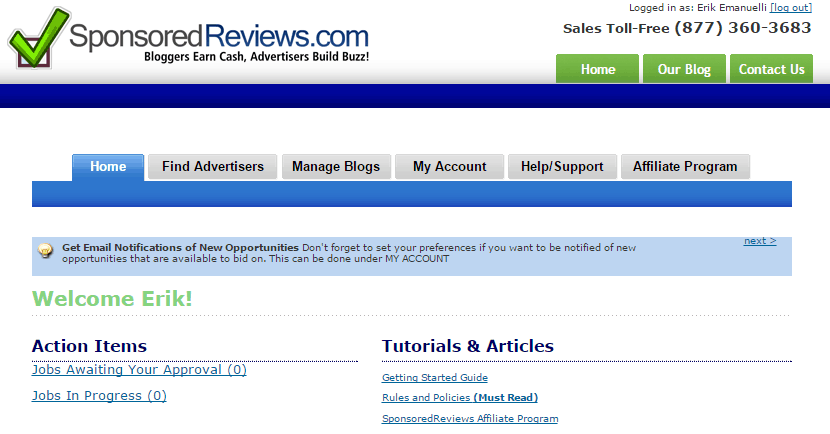This screenshot has height=434, width=830.
Task: Show the next notification tip
Action: point(760,241)
